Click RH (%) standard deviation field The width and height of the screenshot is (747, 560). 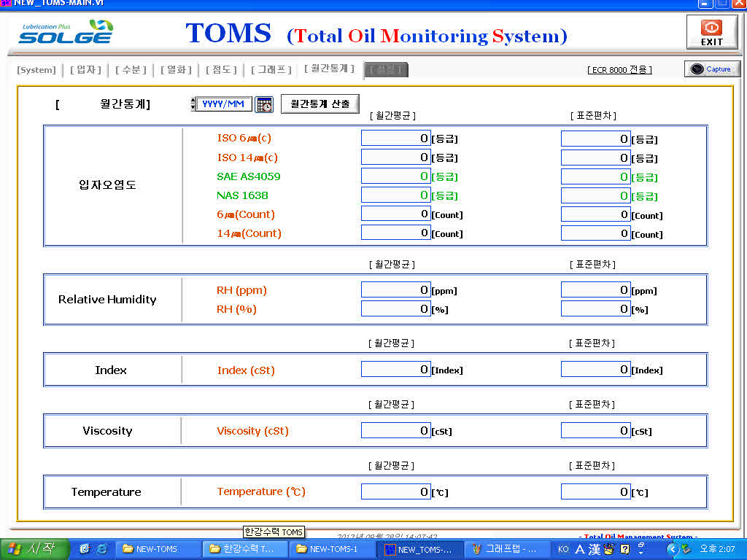pyautogui.click(x=596, y=308)
